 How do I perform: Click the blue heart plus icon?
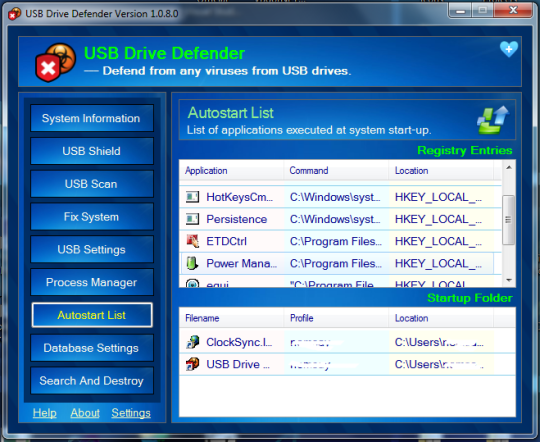pyautogui.click(x=509, y=49)
